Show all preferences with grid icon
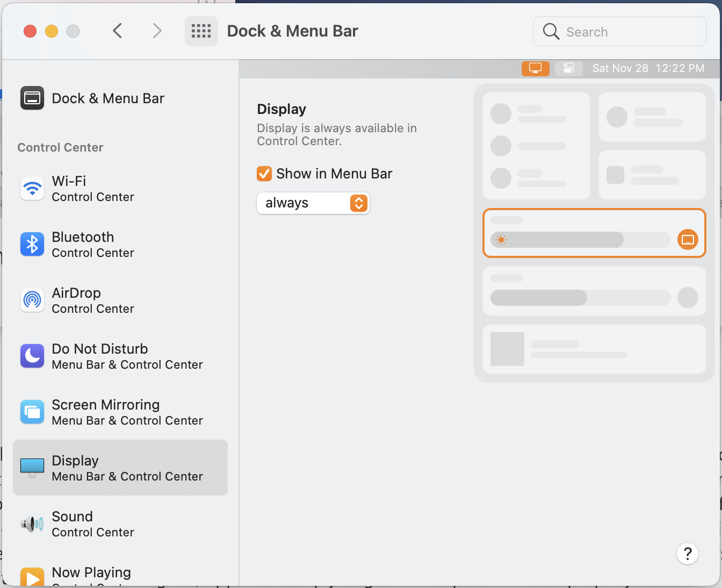 coord(201,31)
